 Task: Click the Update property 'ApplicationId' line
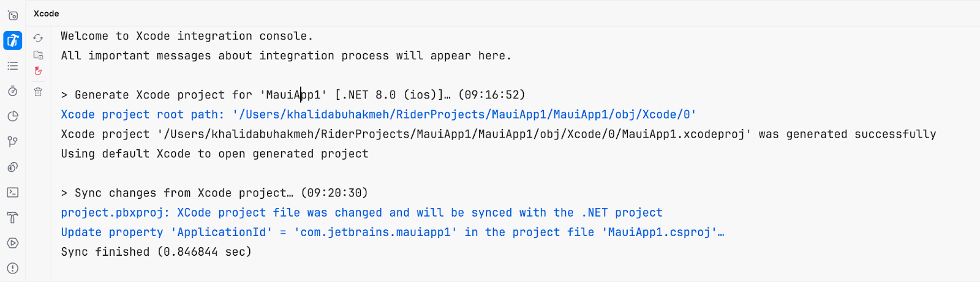point(392,232)
